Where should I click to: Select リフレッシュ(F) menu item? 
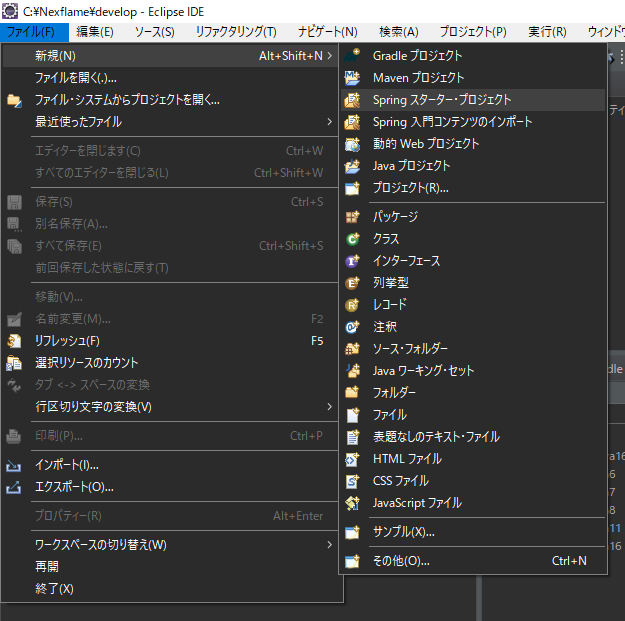click(67, 341)
